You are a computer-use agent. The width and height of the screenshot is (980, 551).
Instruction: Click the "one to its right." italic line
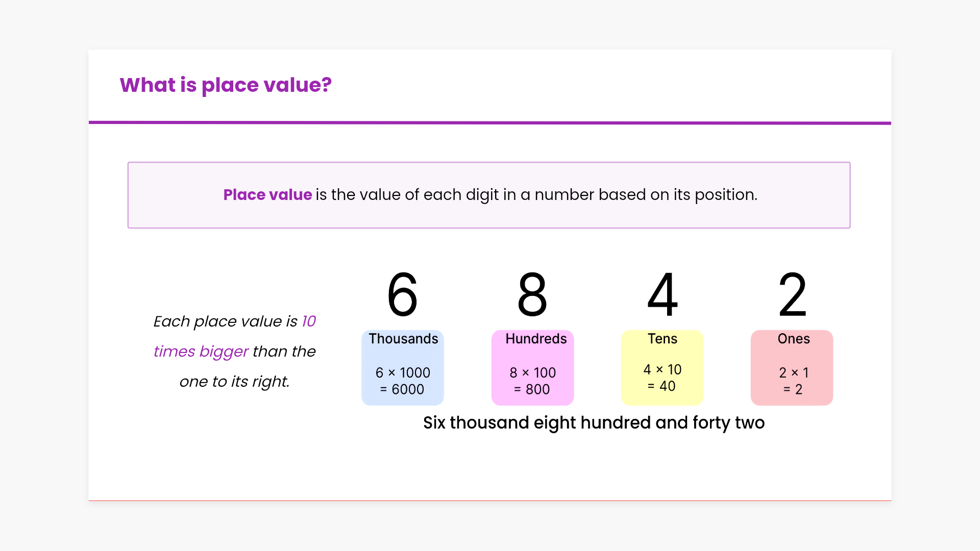pyautogui.click(x=234, y=382)
